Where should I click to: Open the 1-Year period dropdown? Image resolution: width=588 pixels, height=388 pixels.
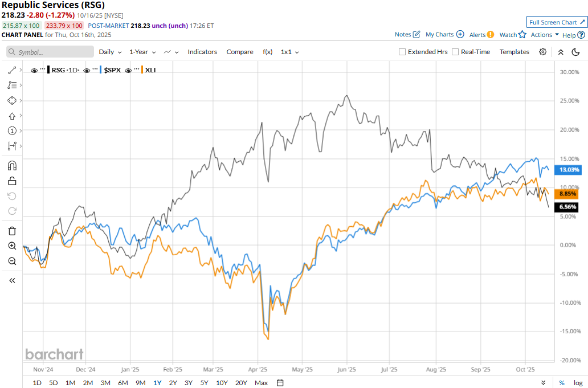(x=142, y=52)
